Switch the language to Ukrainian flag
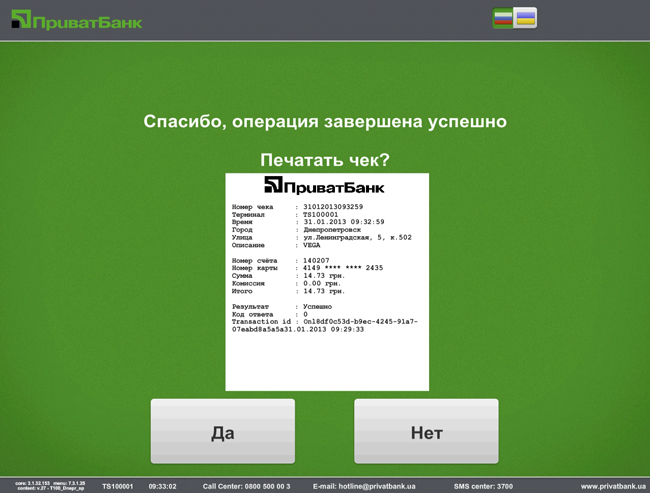Screen dimensions: 650x493 click(x=525, y=18)
